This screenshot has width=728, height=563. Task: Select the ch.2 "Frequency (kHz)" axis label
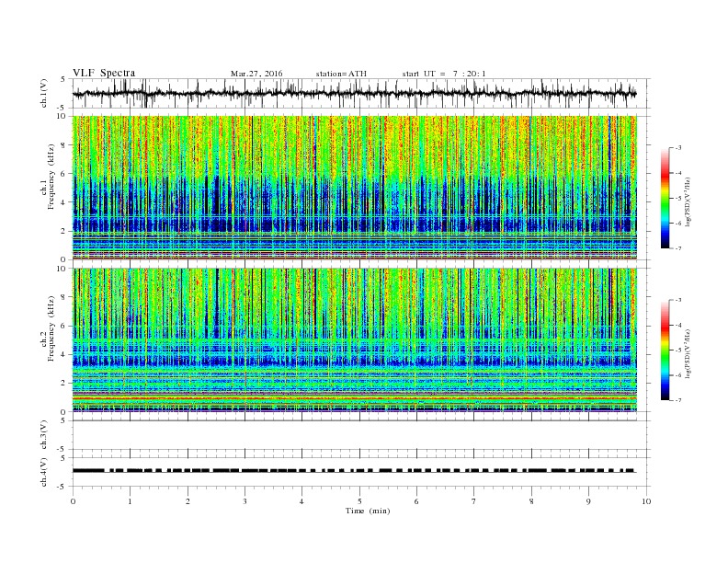(x=51, y=328)
